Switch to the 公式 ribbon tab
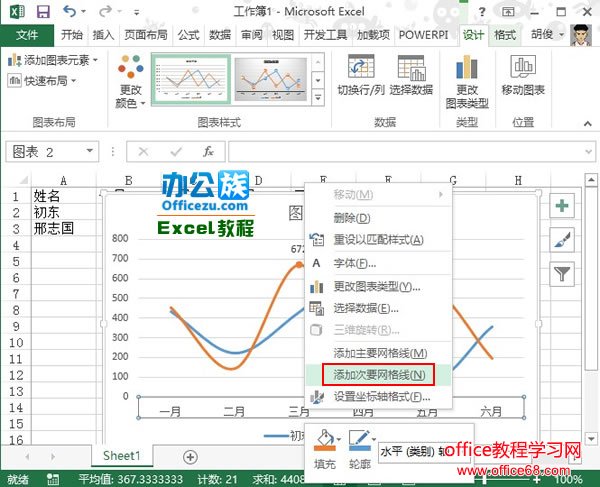 click(188, 35)
